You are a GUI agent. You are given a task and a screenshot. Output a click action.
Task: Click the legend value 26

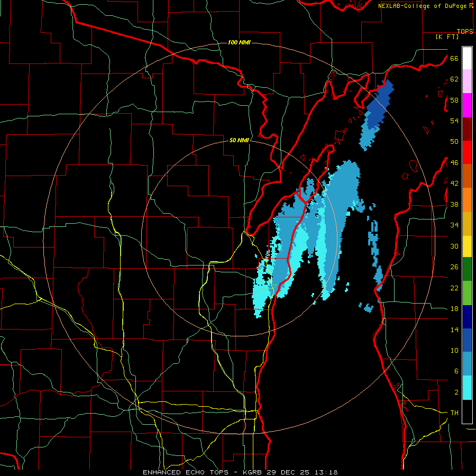(454, 267)
